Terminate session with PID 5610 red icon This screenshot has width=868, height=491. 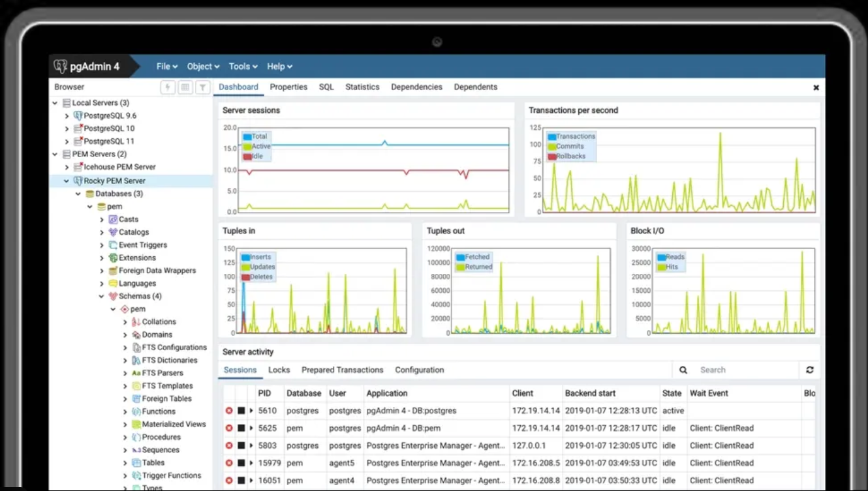pos(229,411)
